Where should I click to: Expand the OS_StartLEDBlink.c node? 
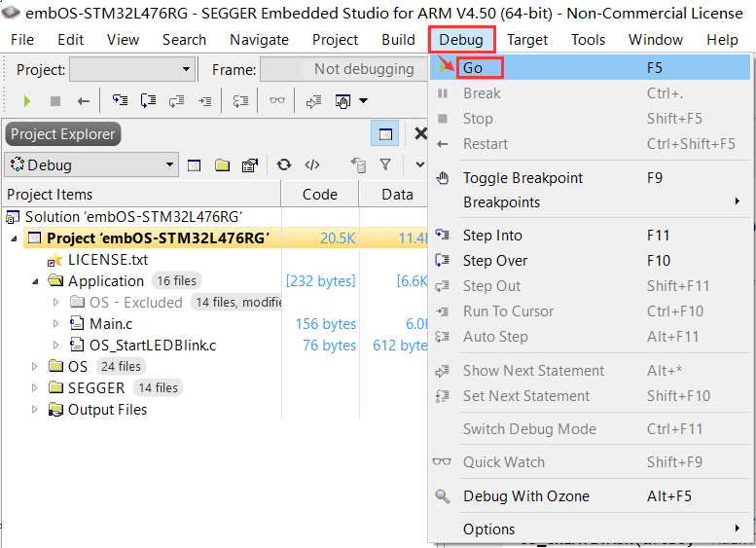(x=55, y=346)
